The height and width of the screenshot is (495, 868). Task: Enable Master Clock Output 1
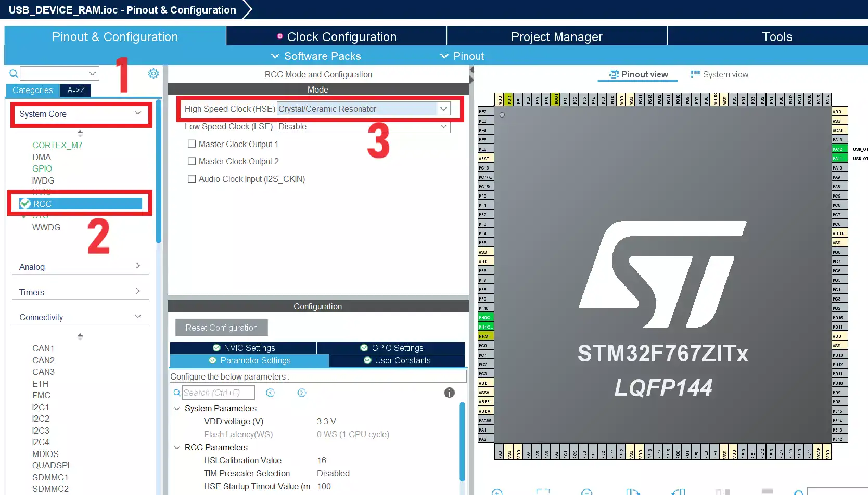coord(192,144)
